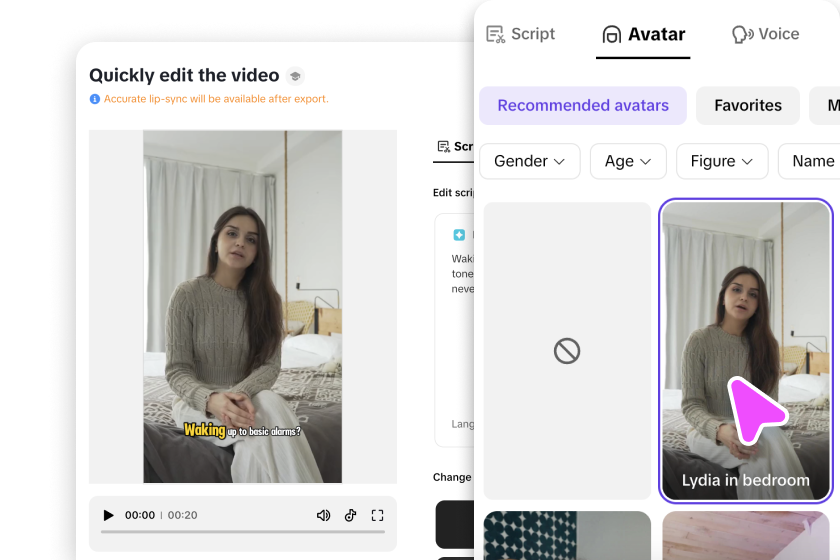Click the Script tab icon in right panel
840x560 pixels.
(x=496, y=34)
